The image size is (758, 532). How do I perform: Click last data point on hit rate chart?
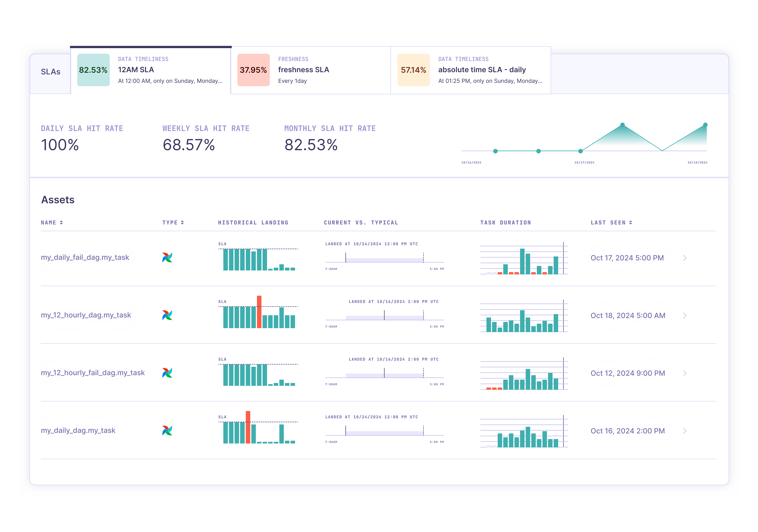click(x=705, y=125)
